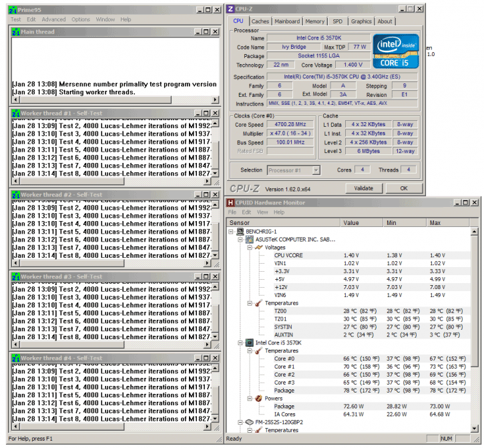Open the Memory tab in CPU-Z

coord(314,21)
